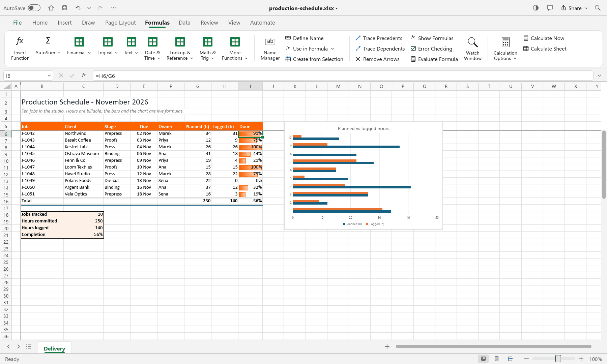Click into the formula bar input
Viewport: 607px width, 364px height.
(x=343, y=76)
